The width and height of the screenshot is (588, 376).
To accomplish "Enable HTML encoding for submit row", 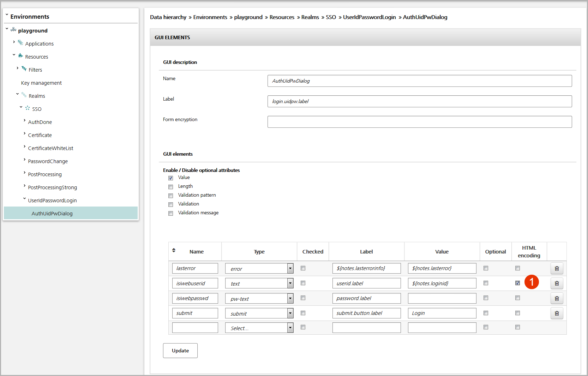I will (x=517, y=313).
